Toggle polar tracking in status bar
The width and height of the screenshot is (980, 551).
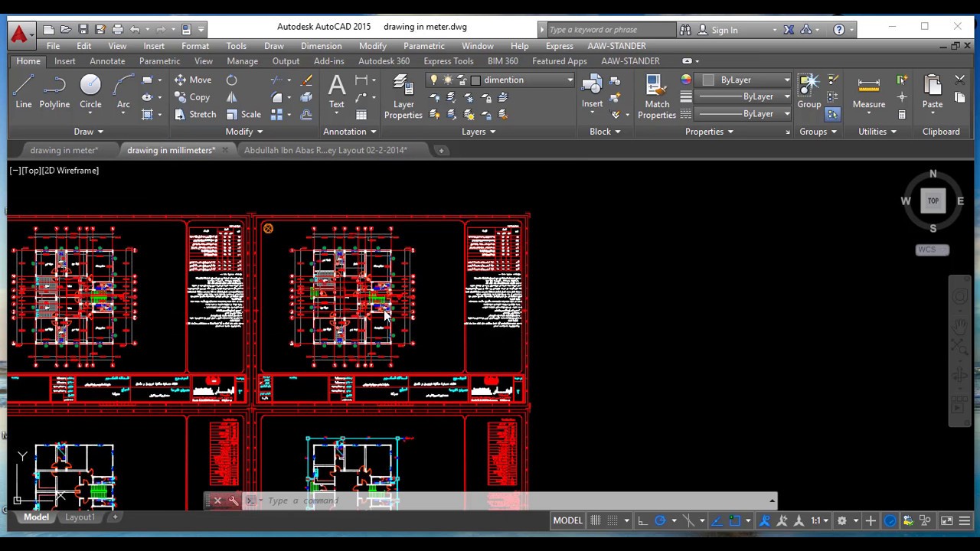[660, 520]
